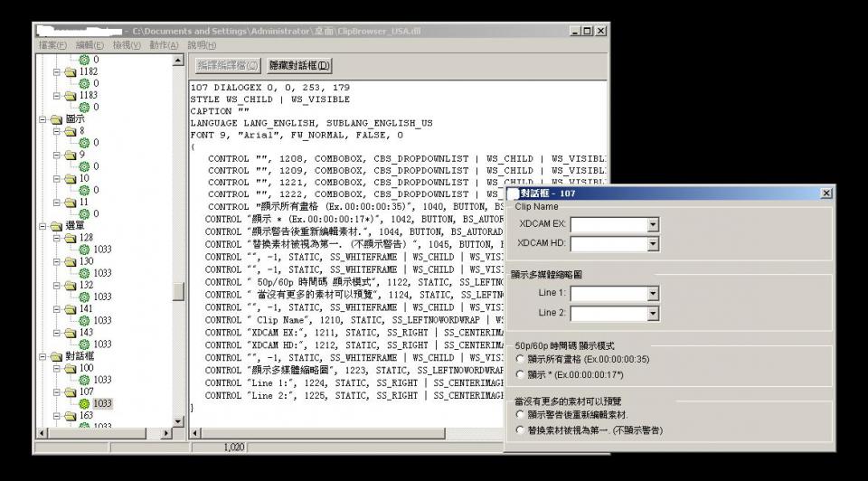Viewport: 868px width, 481px height.
Task: Select the gear resource item under folder 1183
Action: click(x=84, y=107)
